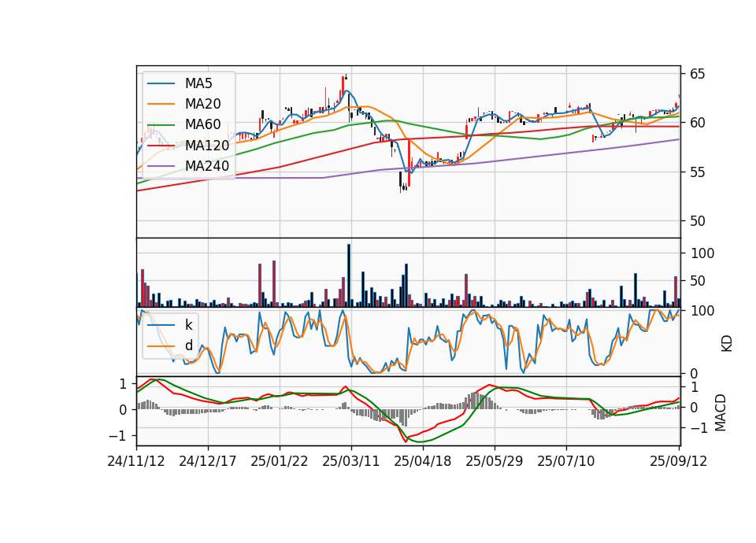Click the orange MA20 legend line sample
The height and width of the screenshot is (543, 756).
click(x=161, y=104)
